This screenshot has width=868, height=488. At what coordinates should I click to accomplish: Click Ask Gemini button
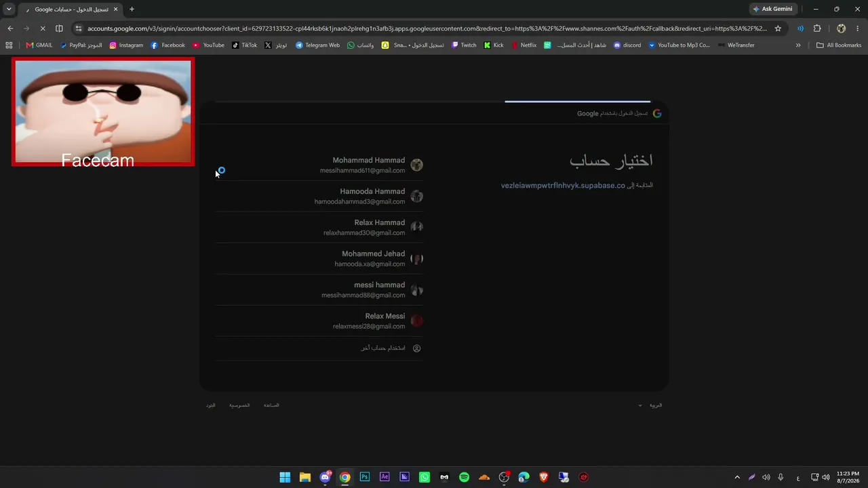click(772, 9)
